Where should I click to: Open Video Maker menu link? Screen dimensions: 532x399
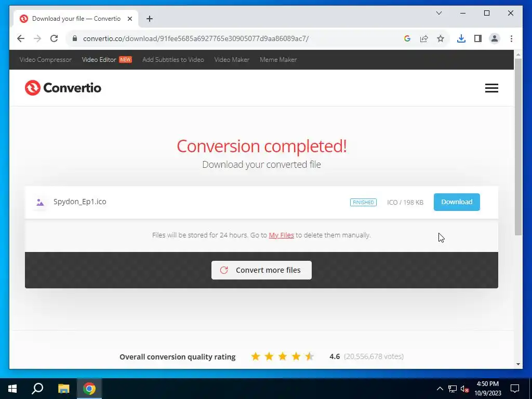232,60
